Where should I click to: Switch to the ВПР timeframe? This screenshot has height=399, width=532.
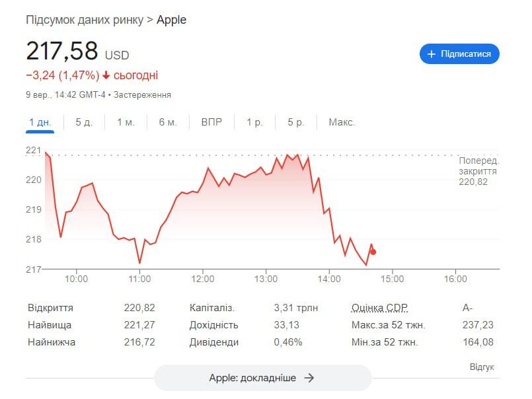tap(211, 122)
